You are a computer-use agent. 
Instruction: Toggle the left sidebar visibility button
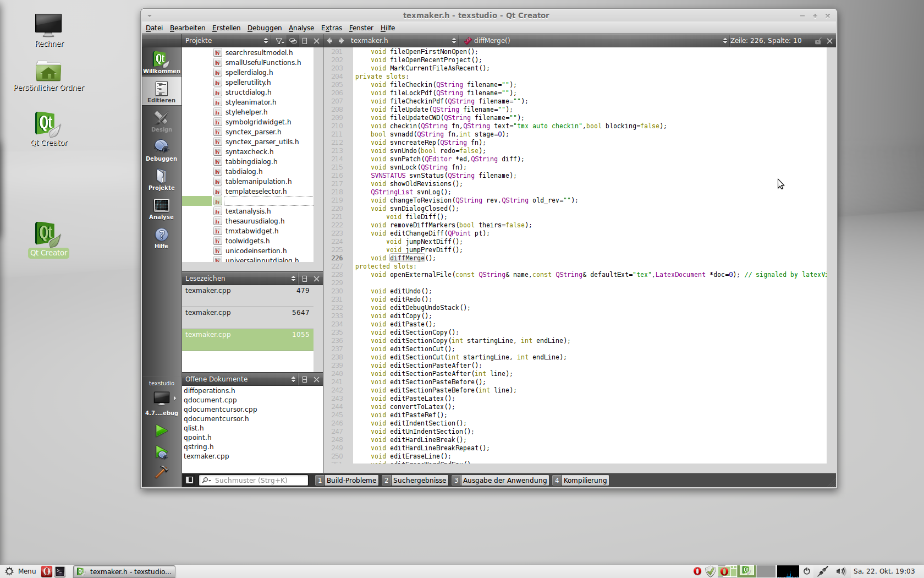(190, 480)
